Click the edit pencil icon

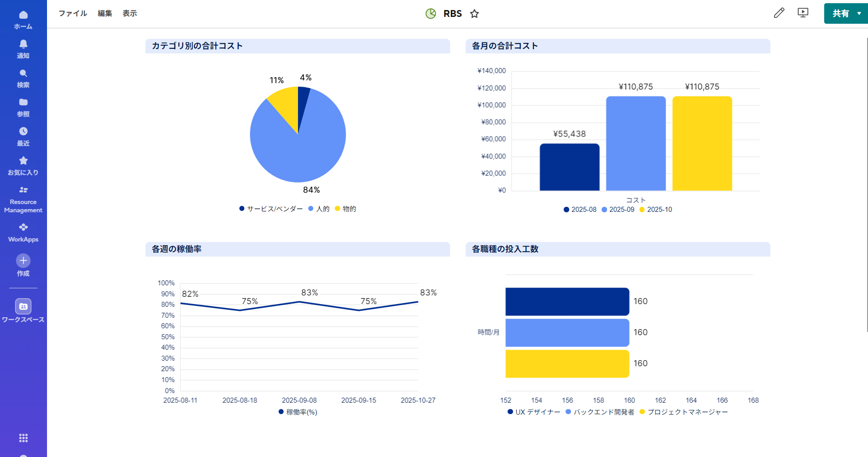pyautogui.click(x=779, y=13)
